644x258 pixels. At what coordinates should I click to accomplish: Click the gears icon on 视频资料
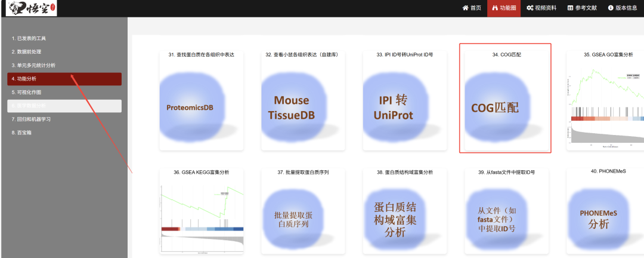[530, 8]
